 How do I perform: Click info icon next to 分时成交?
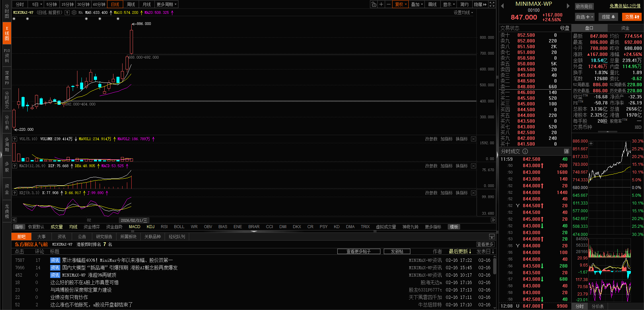(x=525, y=151)
